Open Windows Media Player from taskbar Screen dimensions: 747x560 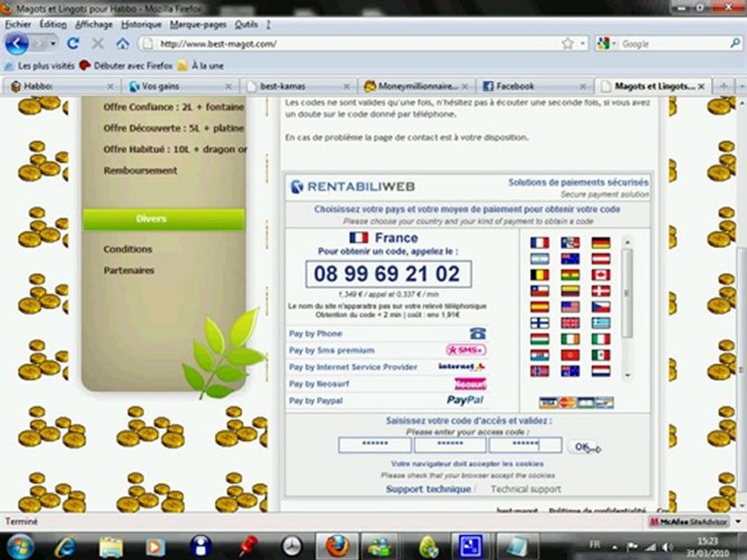(155, 547)
